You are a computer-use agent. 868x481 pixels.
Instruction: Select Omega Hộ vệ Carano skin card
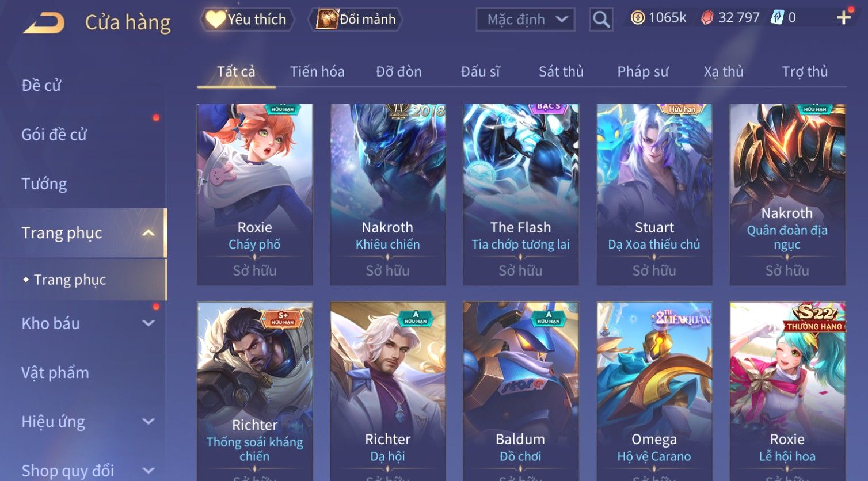click(654, 391)
